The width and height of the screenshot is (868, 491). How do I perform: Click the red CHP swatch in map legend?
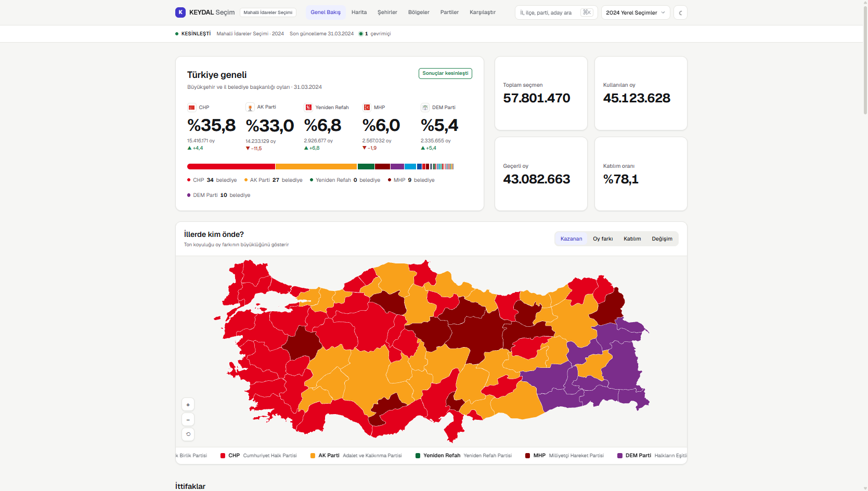223,456
